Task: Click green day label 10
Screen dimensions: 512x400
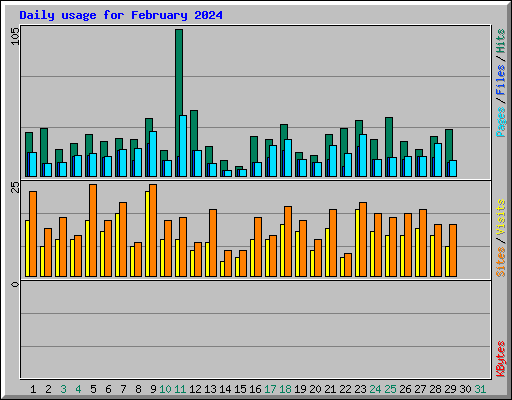Action: [x=165, y=389]
